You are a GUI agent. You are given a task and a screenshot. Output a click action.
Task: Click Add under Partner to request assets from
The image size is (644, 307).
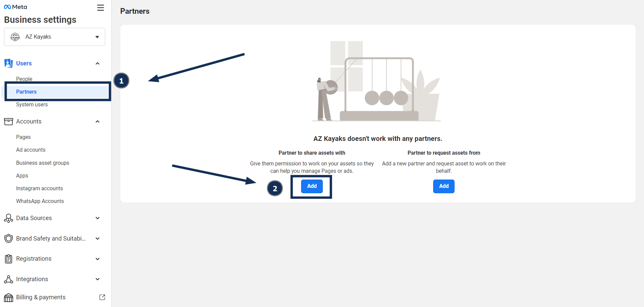(444, 186)
